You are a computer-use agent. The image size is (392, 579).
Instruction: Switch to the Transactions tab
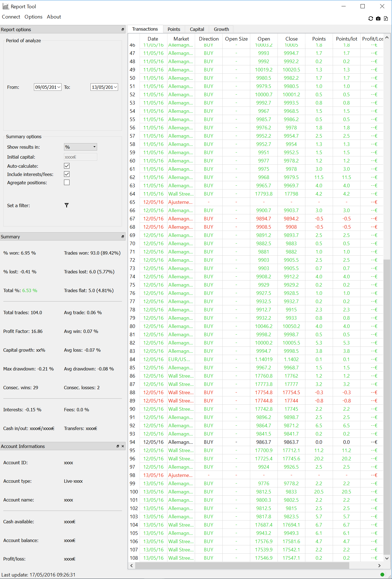tap(145, 29)
